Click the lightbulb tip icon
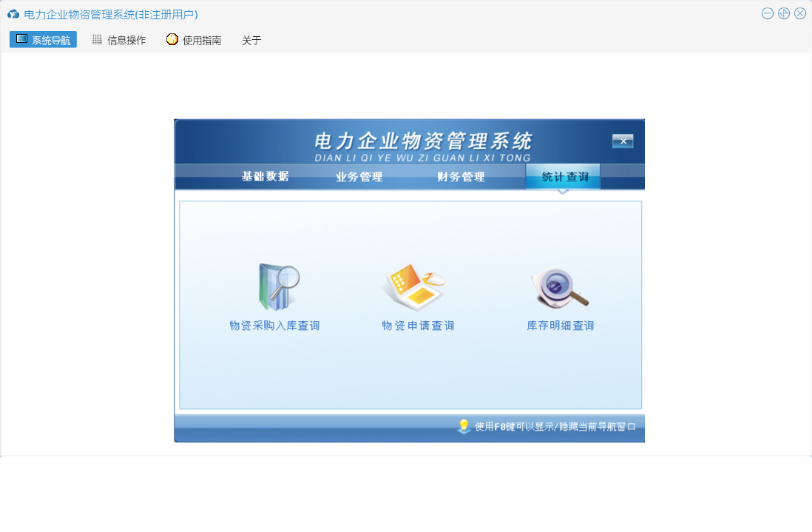 click(464, 426)
